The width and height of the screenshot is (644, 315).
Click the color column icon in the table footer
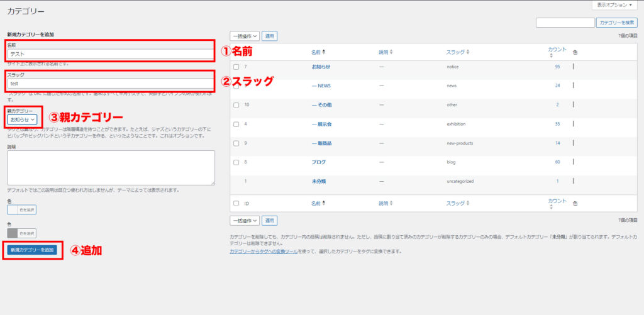click(575, 204)
